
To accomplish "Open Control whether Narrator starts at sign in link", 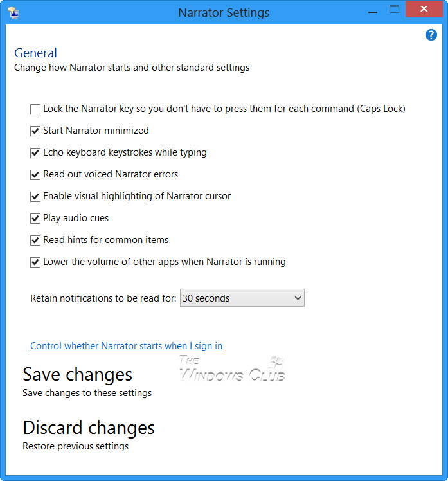I will click(x=126, y=346).
